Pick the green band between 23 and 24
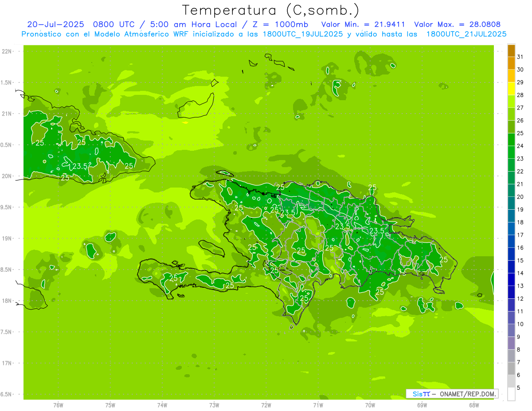Screen dimensions: 532x411 (511, 153)
